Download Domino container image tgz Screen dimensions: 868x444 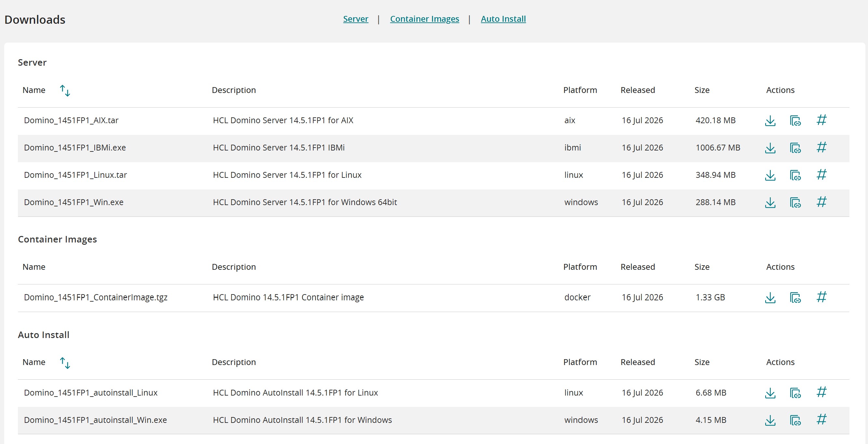(x=770, y=297)
